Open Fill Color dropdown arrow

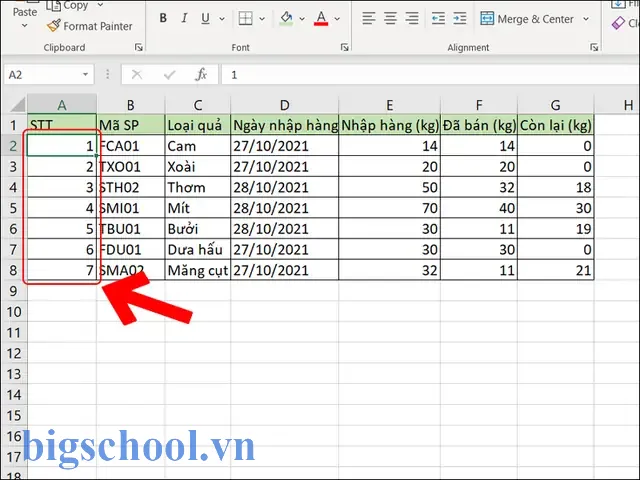(x=302, y=19)
